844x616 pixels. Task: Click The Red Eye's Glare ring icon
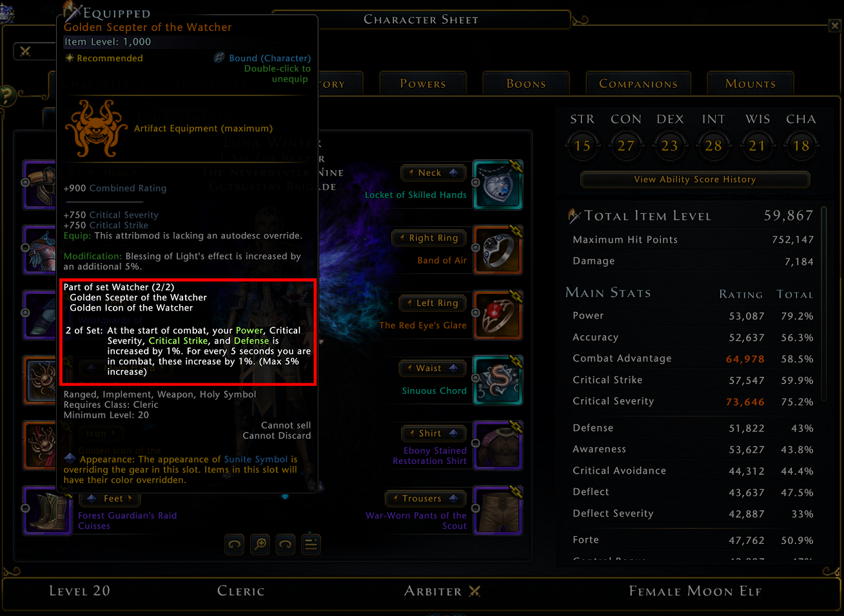498,315
